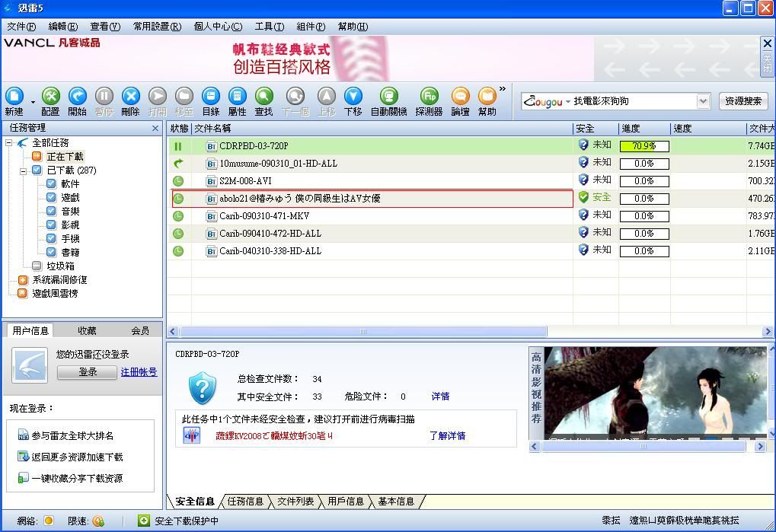Open the 工具 menu

pyautogui.click(x=269, y=27)
